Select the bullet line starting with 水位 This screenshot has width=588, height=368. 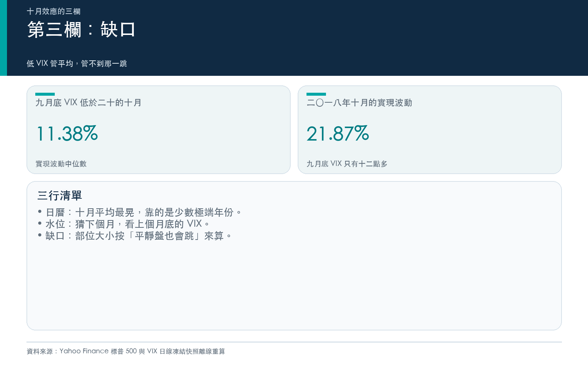tap(123, 224)
